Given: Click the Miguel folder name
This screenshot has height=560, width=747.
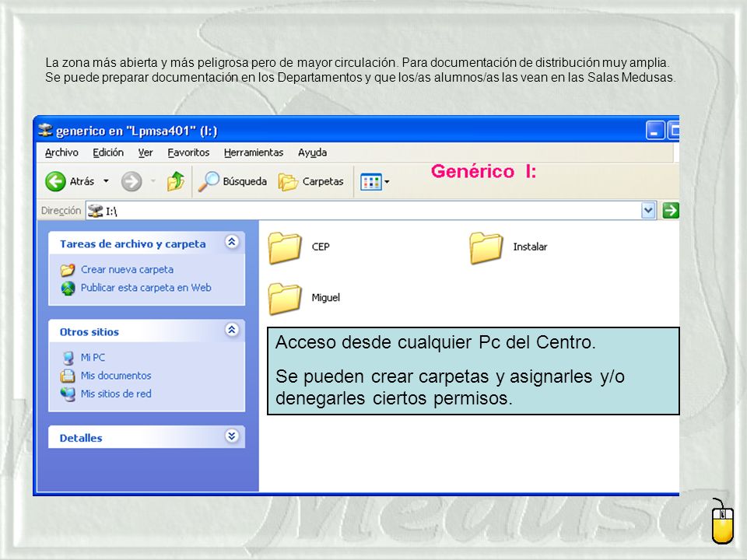Looking at the screenshot, I should point(326,298).
